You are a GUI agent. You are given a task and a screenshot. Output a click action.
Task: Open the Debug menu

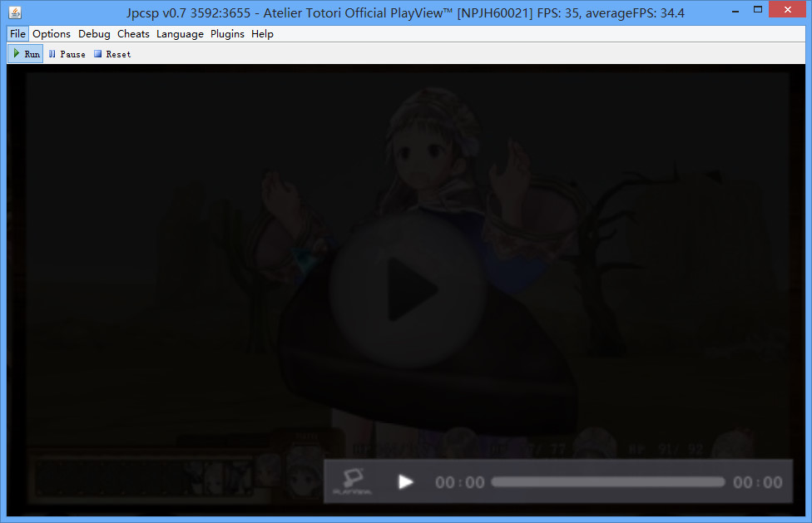94,33
